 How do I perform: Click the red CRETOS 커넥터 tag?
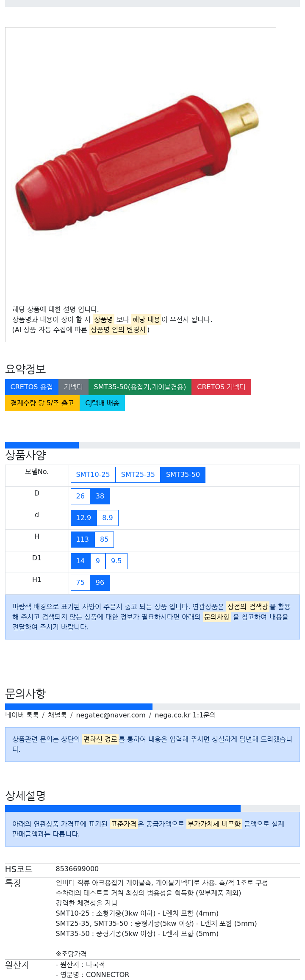(221, 387)
